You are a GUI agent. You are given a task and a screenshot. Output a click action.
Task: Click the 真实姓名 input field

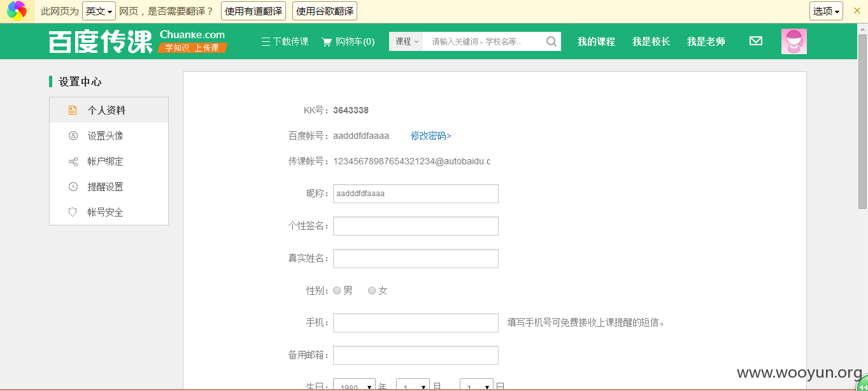pos(416,259)
